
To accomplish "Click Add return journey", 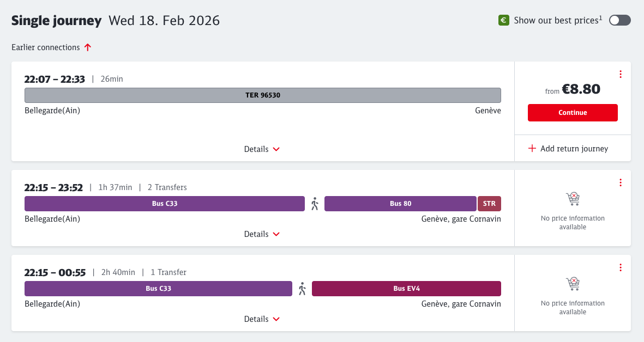I will click(x=568, y=149).
